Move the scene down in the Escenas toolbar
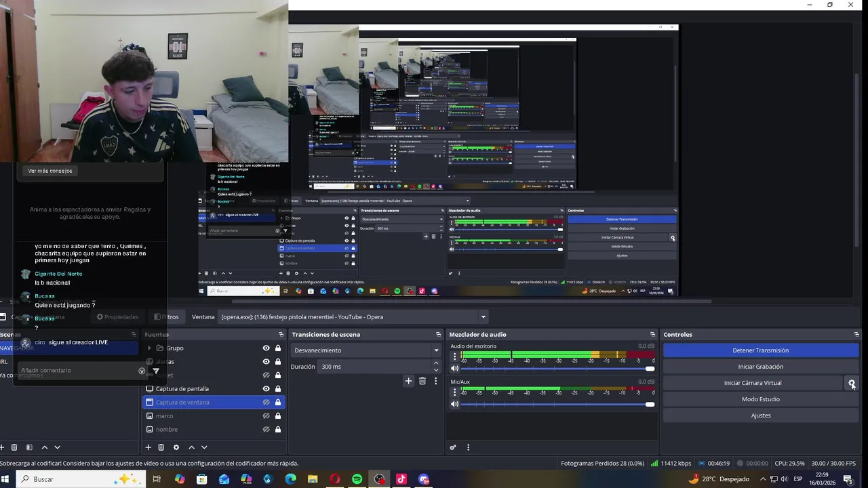 click(57, 447)
